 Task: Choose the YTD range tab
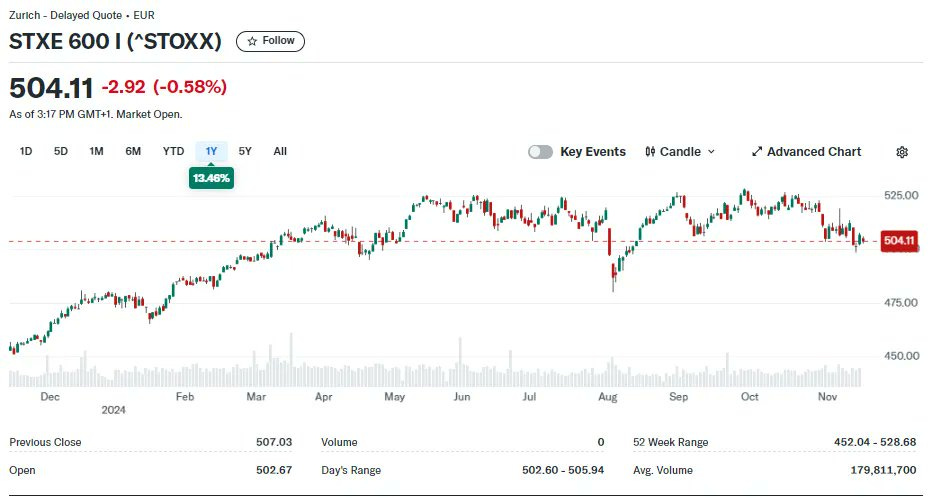(173, 151)
